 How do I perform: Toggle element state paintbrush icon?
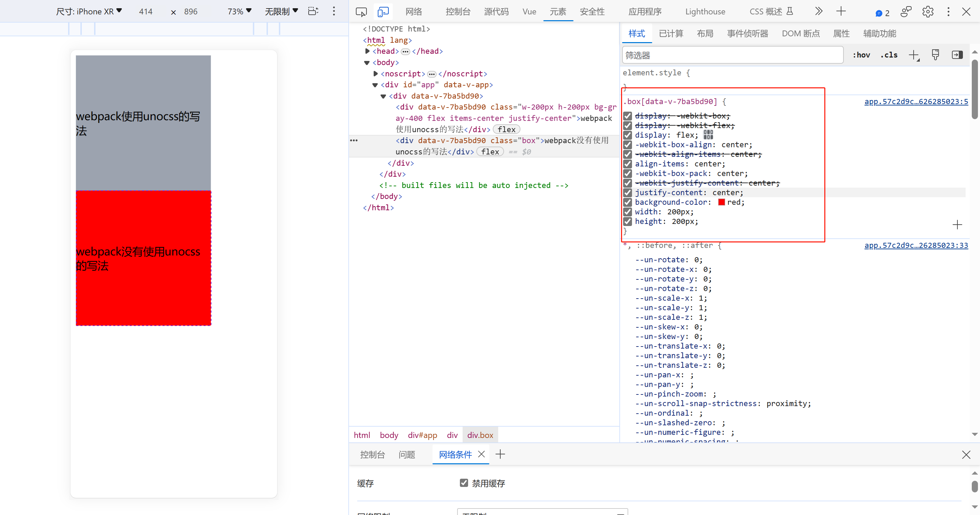(936, 55)
